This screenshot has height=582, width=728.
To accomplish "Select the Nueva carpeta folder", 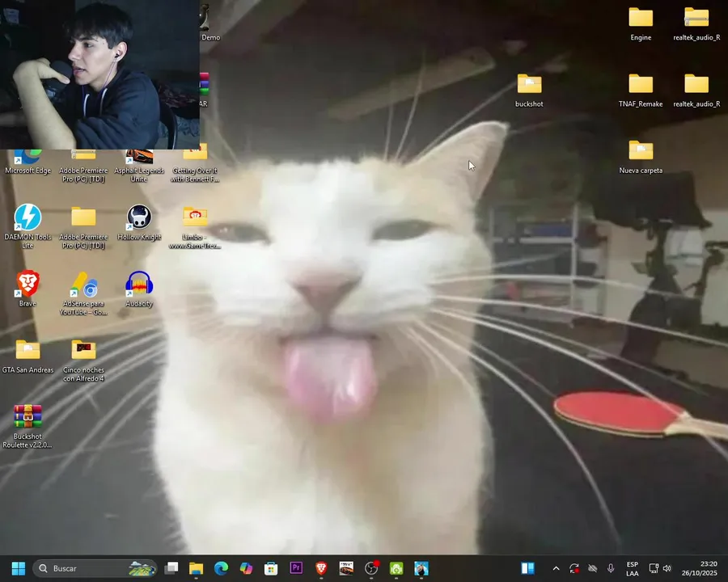I will pyautogui.click(x=641, y=157).
